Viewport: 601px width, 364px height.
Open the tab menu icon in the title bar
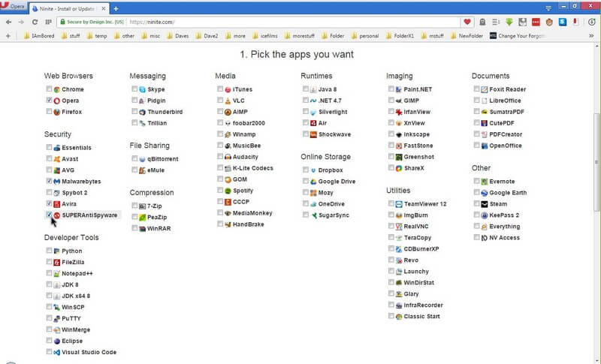[x=548, y=8]
